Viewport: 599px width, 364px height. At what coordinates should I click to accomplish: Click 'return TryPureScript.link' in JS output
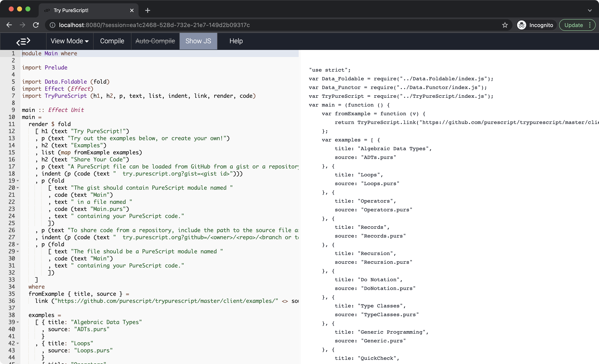(x=375, y=122)
